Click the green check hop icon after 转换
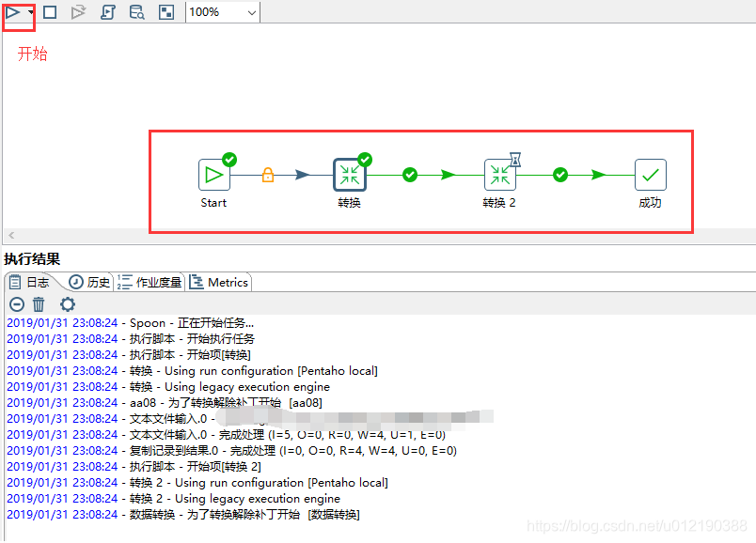The height and width of the screenshot is (543, 756). pos(410,175)
